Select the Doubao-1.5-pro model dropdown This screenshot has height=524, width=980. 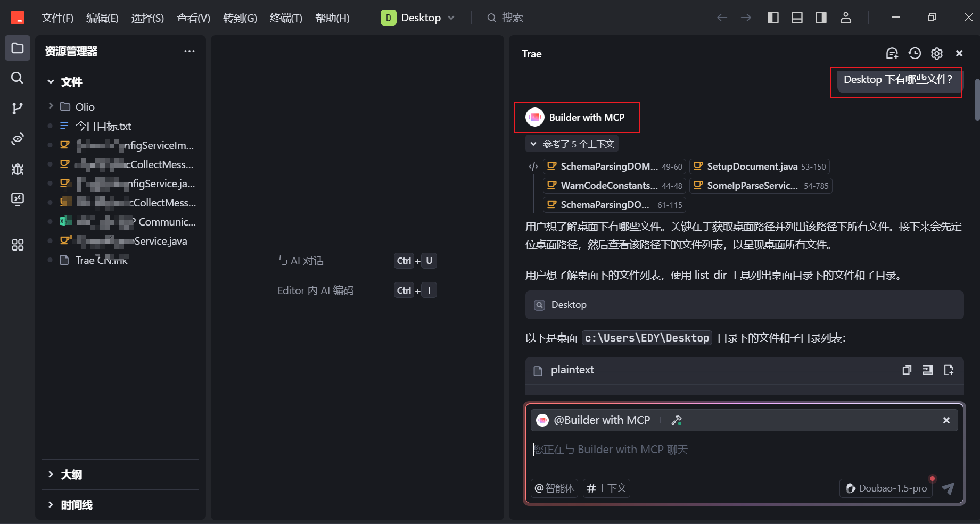coord(886,488)
